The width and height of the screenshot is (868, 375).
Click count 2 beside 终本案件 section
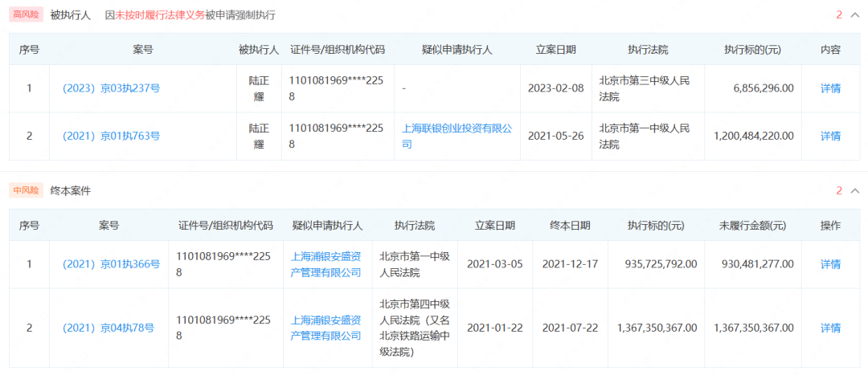tap(838, 191)
